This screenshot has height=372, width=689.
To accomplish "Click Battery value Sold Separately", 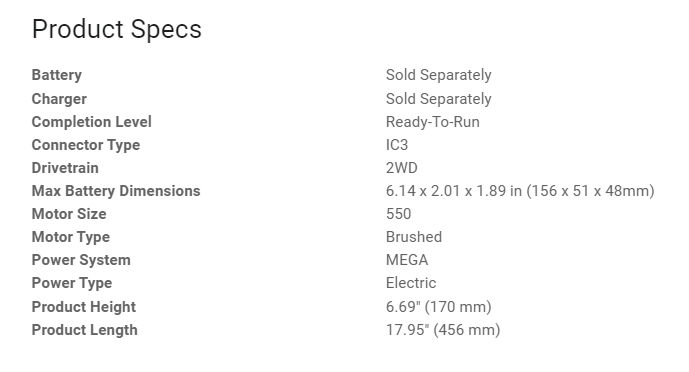I will pyautogui.click(x=439, y=75).
